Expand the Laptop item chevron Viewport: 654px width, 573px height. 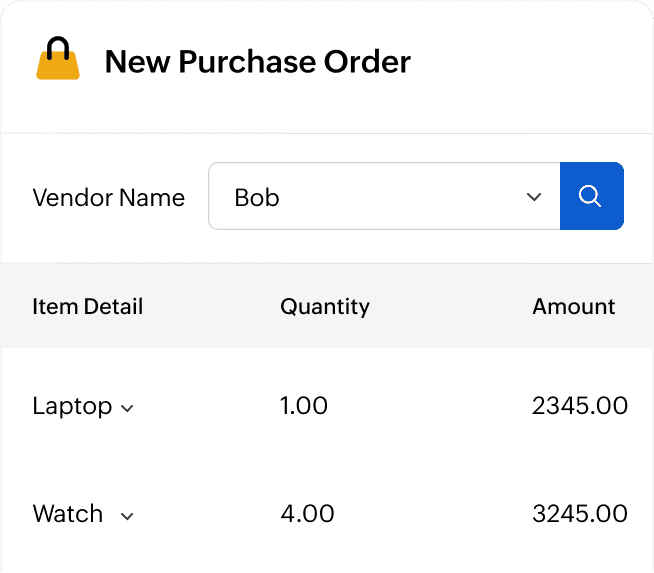127,408
